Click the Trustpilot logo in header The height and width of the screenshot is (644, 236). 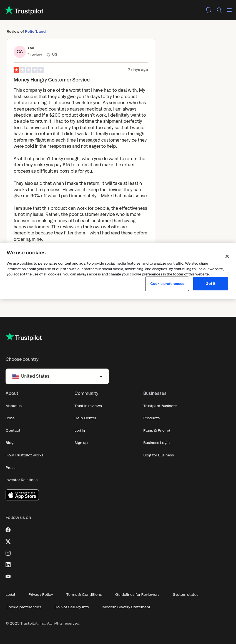click(x=24, y=10)
